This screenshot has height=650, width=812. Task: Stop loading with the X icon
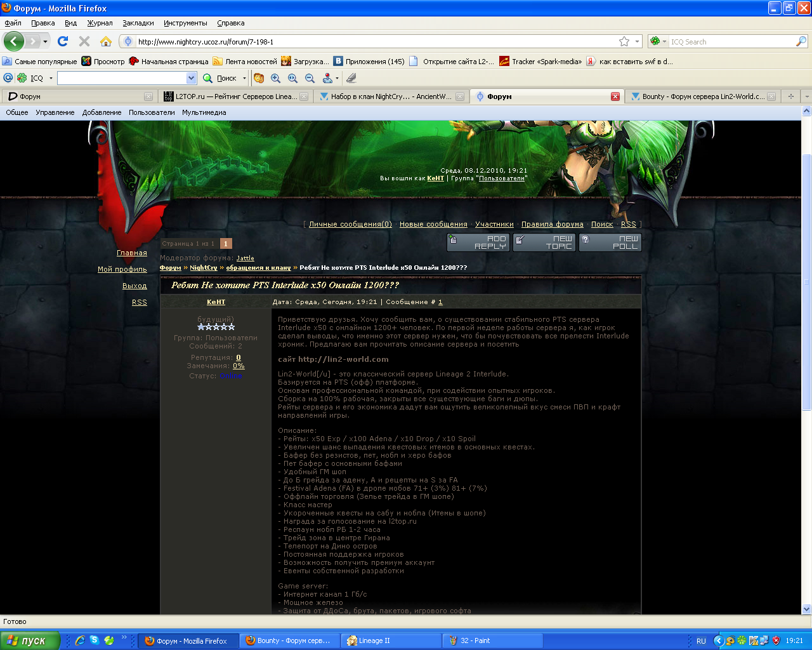pyautogui.click(x=84, y=41)
